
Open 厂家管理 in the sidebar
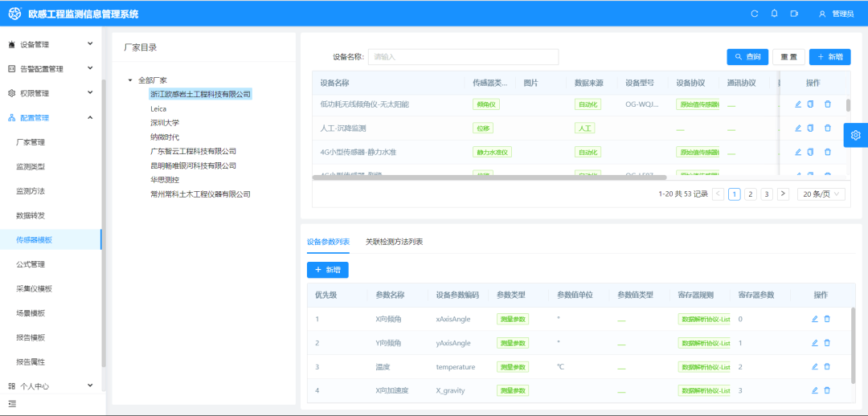(x=31, y=142)
